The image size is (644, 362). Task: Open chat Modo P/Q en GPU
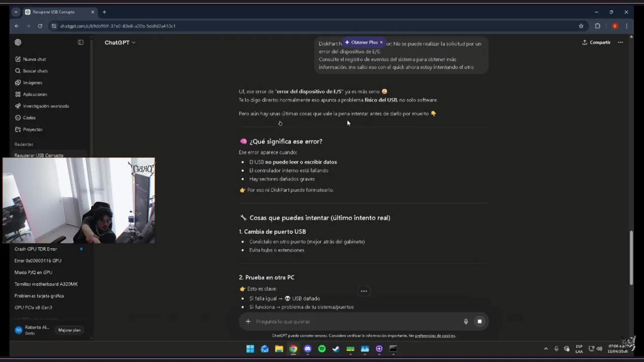[x=33, y=273]
